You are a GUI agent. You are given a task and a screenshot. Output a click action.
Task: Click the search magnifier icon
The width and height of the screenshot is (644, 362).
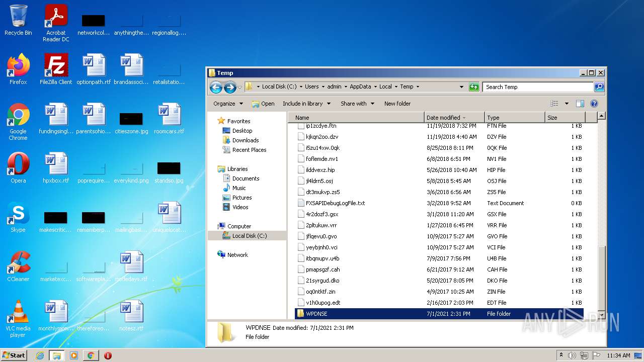599,87
